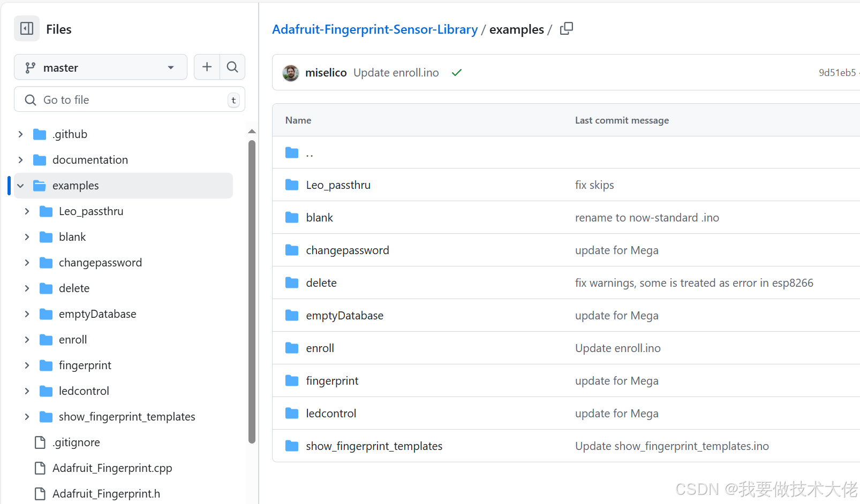The height and width of the screenshot is (504, 860).
Task: Select .github folder in sidebar tree
Action: pyautogui.click(x=124, y=134)
